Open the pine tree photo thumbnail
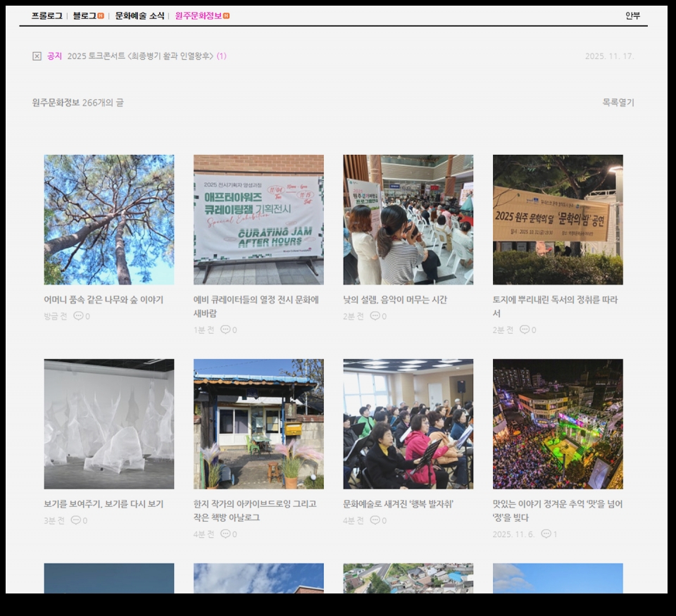676x616 pixels. tap(109, 220)
